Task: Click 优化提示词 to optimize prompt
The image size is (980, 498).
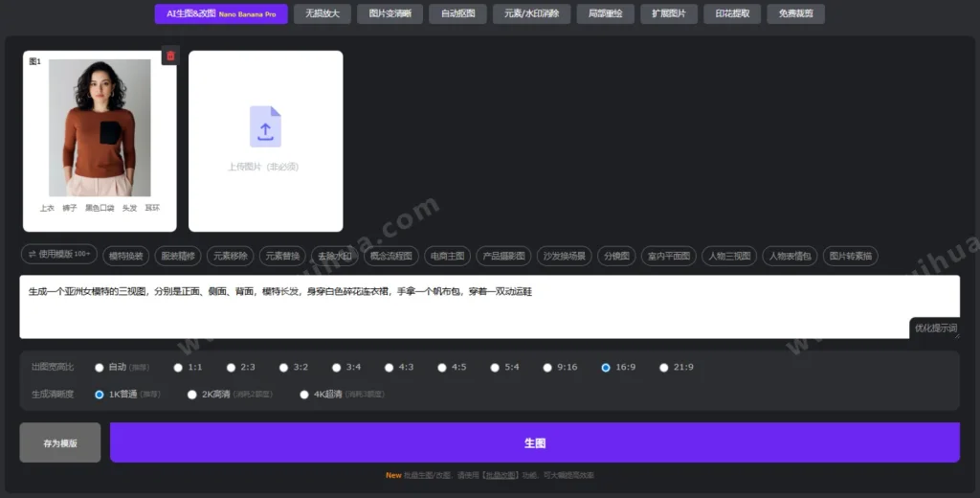Action: (935, 328)
